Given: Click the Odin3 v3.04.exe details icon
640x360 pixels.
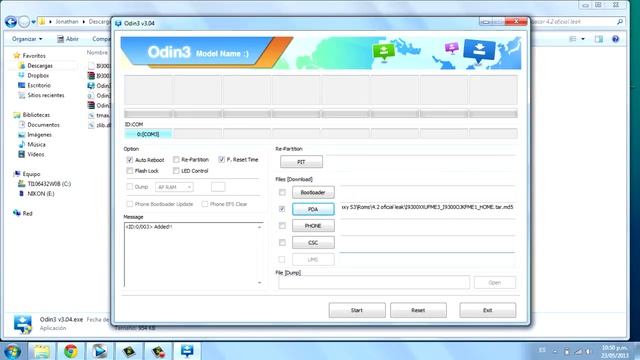Looking at the screenshot, I should pos(22,324).
